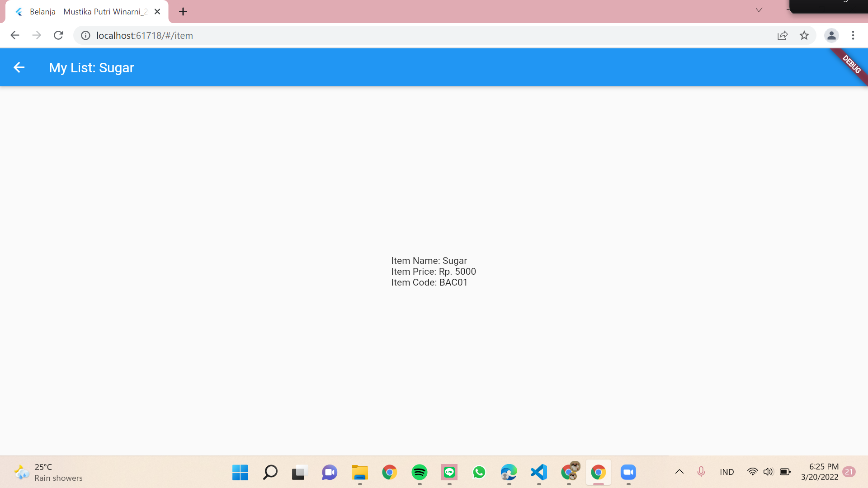Click the share icon in the address bar
This screenshot has height=488, width=868.
click(783, 35)
